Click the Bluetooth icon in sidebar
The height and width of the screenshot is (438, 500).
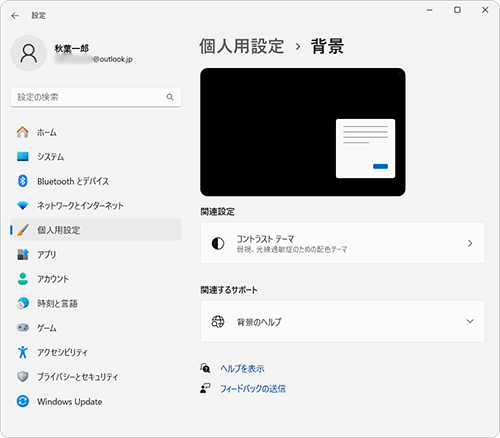[x=23, y=181]
